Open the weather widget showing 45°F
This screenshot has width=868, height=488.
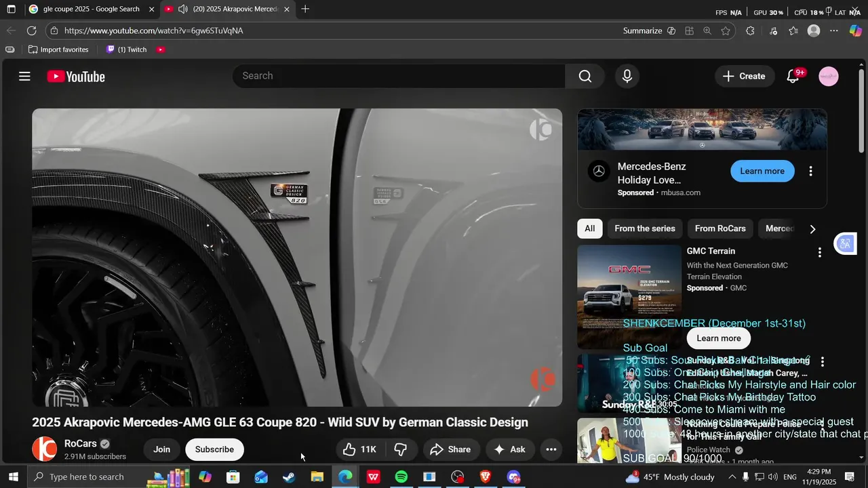670,477
